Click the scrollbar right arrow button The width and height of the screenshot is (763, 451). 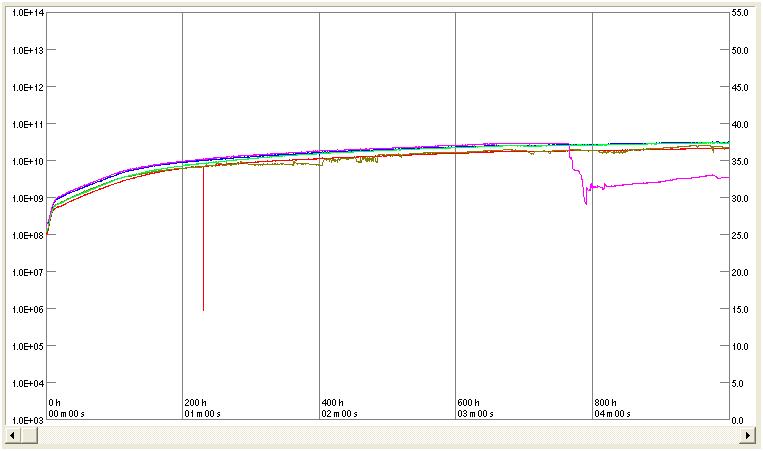(747, 435)
